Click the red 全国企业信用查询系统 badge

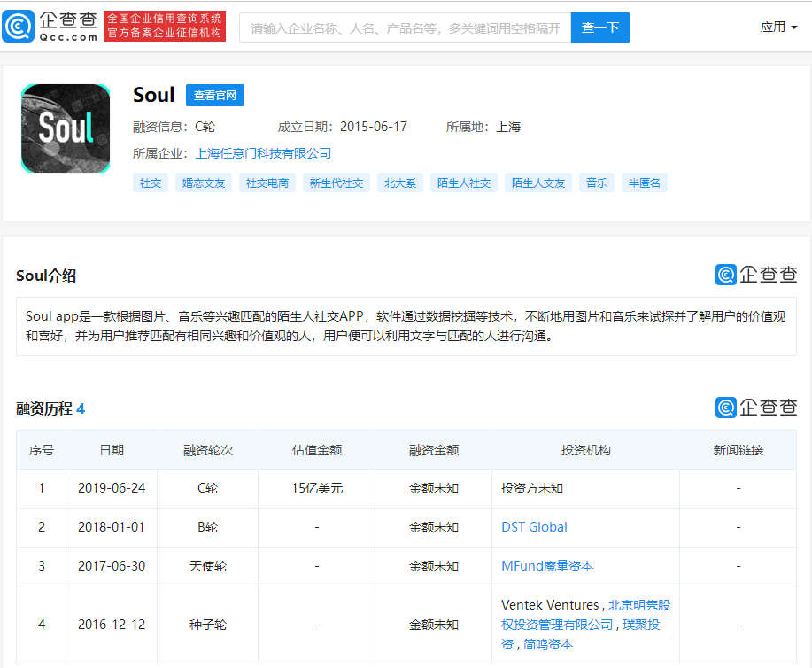(164, 26)
